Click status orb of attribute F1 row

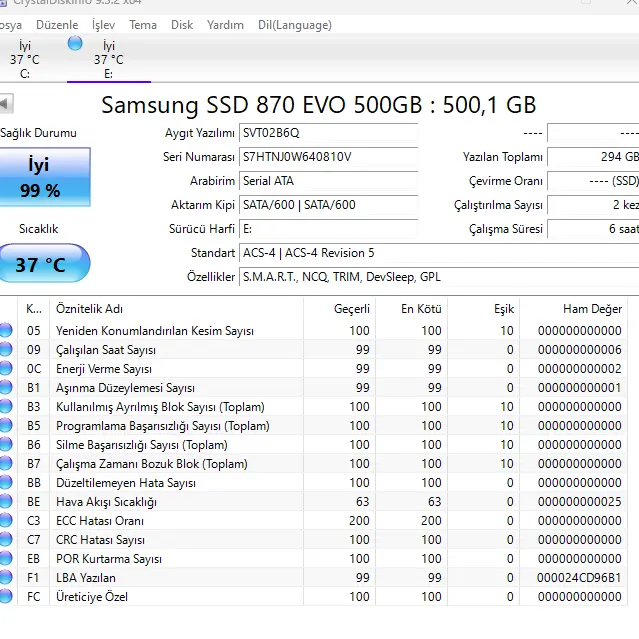click(6, 577)
